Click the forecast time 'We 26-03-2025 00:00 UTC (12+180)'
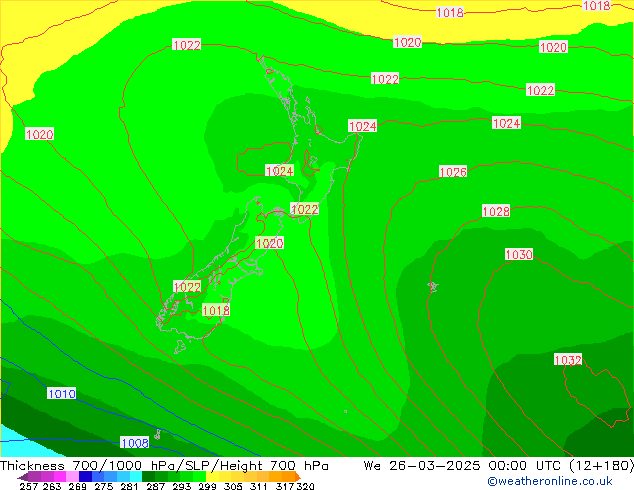This screenshot has height=490, width=634. tap(498, 466)
